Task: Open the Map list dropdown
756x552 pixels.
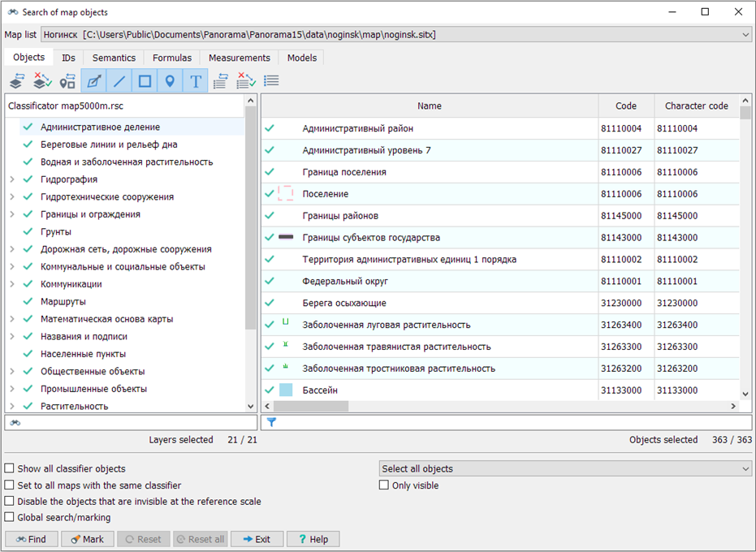Action: [745, 35]
